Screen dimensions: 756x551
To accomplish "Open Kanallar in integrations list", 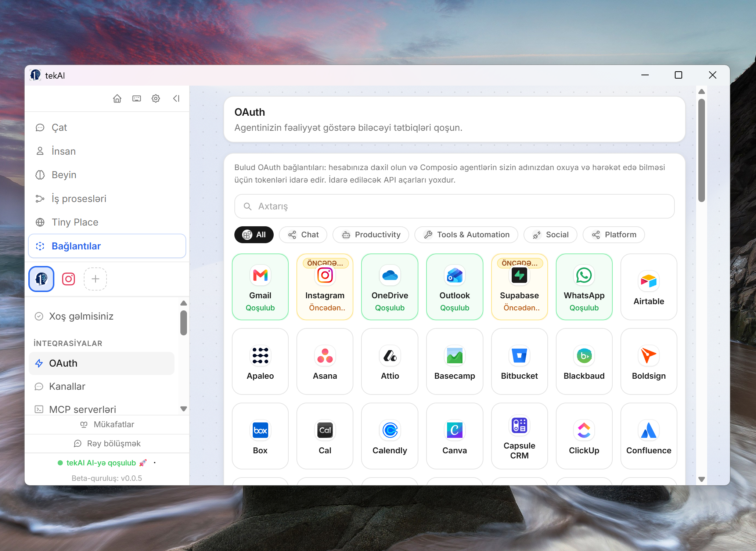I will (x=101, y=386).
